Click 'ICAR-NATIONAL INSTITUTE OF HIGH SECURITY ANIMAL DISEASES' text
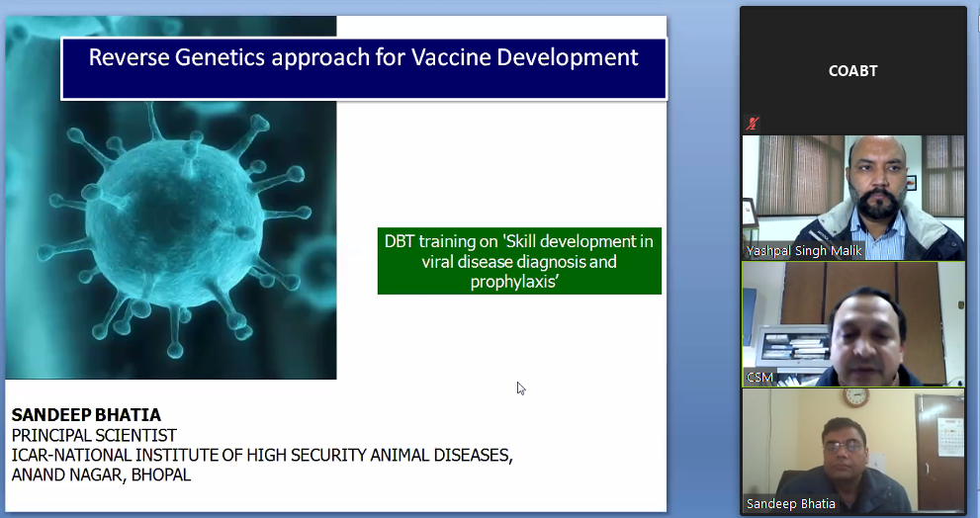 coord(262,455)
